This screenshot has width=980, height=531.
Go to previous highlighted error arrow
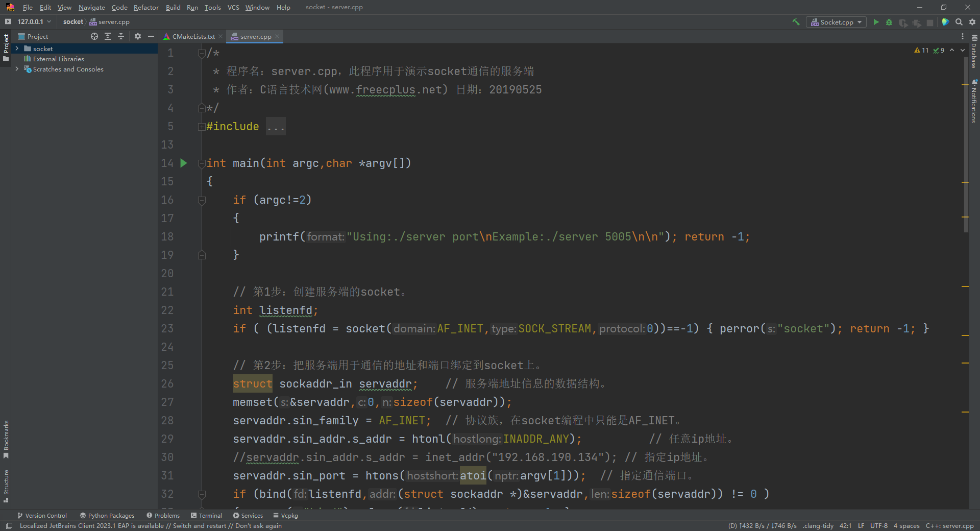(952, 50)
